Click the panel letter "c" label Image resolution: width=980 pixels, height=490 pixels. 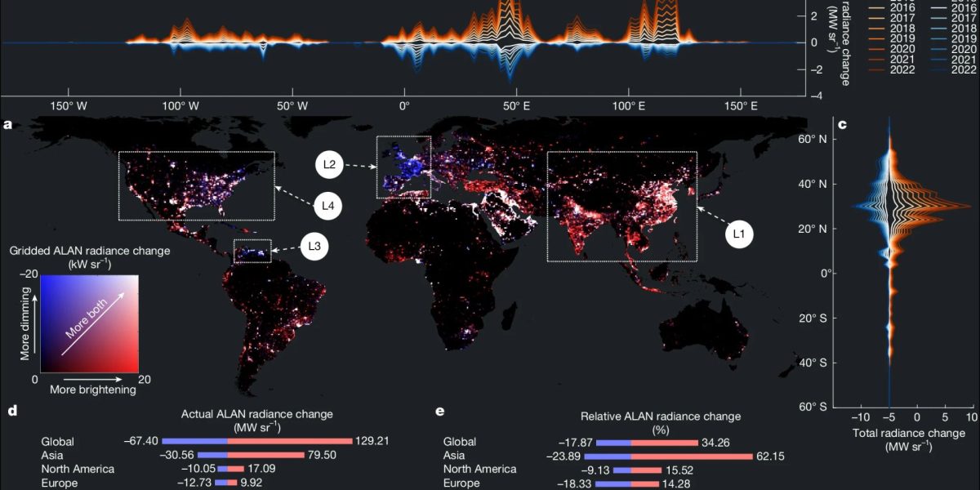tap(842, 125)
